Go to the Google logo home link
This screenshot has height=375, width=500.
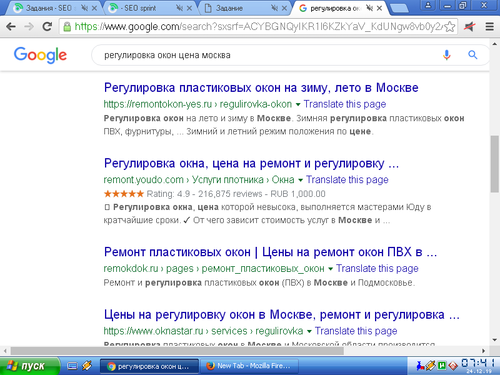tap(40, 55)
